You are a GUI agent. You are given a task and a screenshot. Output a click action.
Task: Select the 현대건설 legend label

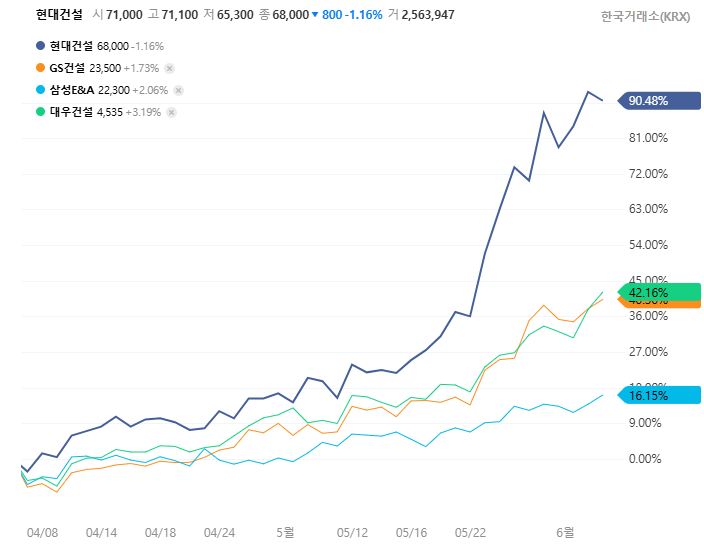[x=71, y=46]
